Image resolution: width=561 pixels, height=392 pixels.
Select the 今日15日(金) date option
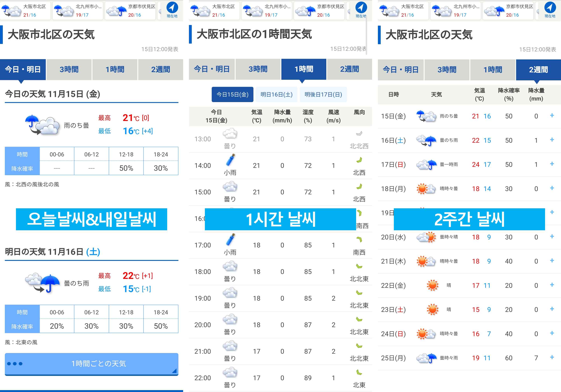[232, 95]
